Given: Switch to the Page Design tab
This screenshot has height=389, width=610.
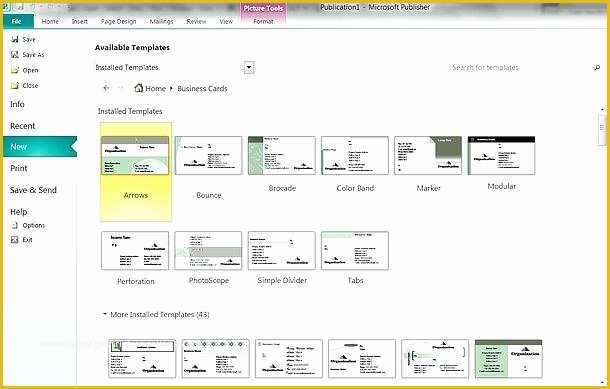Looking at the screenshot, I should [x=118, y=21].
